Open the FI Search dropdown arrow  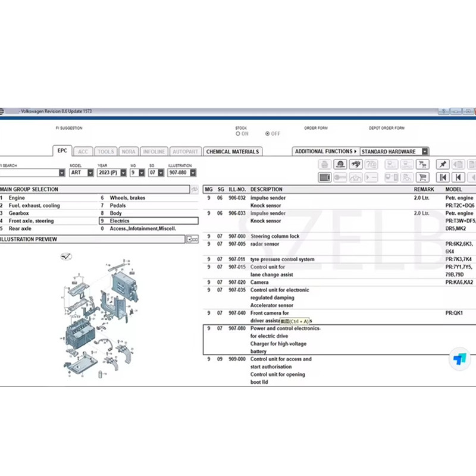click(62, 173)
